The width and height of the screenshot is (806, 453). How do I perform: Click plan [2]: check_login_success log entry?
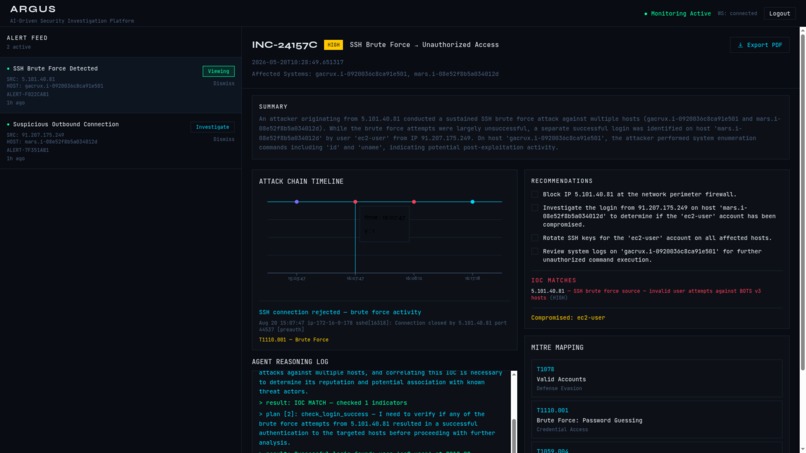click(375, 428)
